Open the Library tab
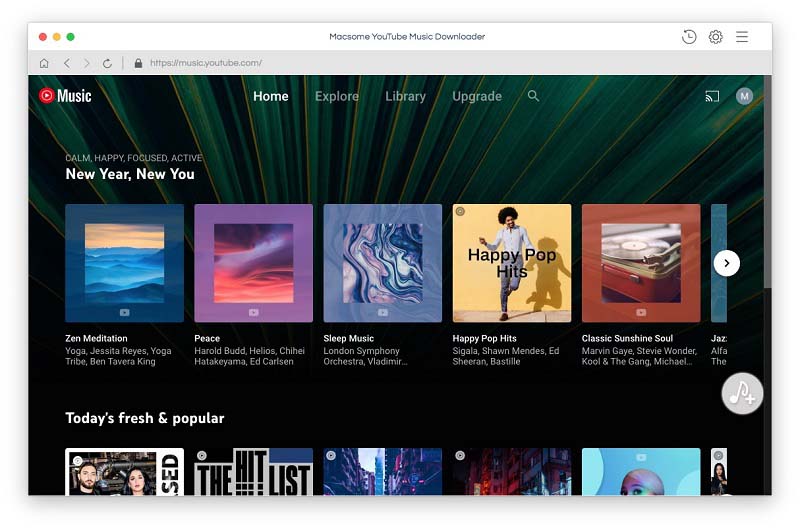800x529 pixels. [x=406, y=96]
